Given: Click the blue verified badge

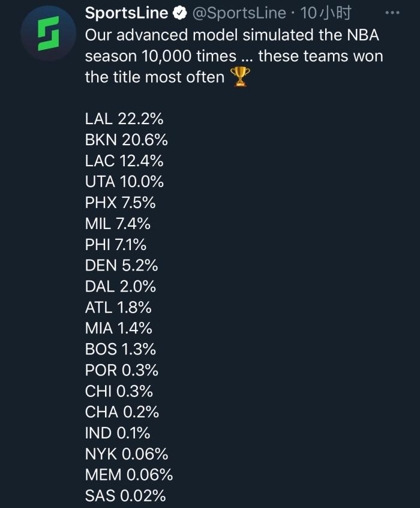Looking at the screenshot, I should [180, 13].
